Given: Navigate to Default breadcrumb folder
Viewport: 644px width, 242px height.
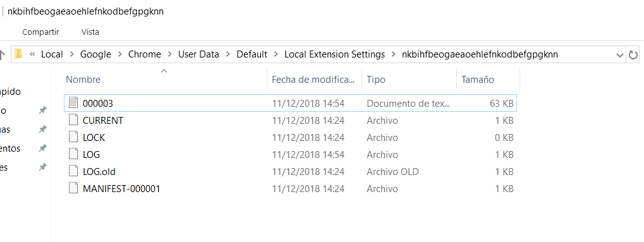Looking at the screenshot, I should tap(252, 54).
